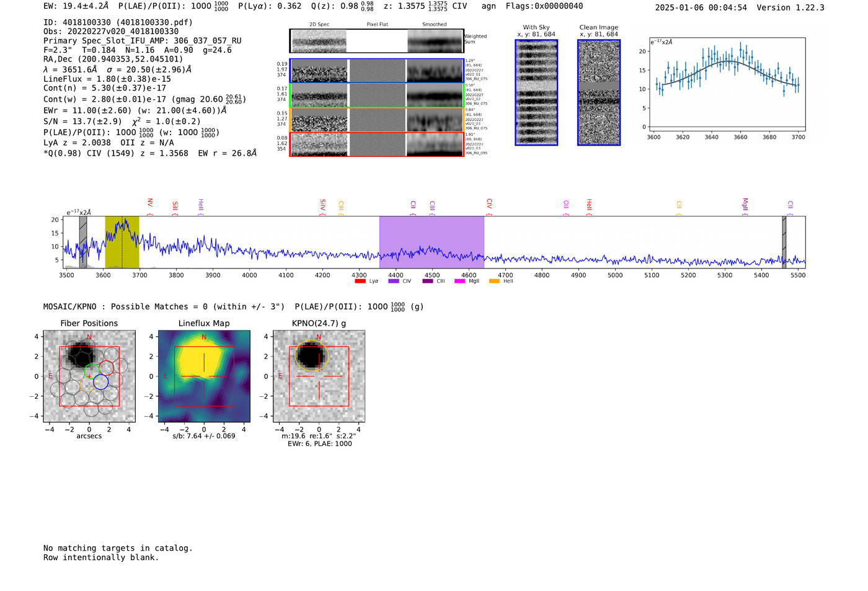
Task: Click the orange source circle in KPNO image
Action: point(311,356)
